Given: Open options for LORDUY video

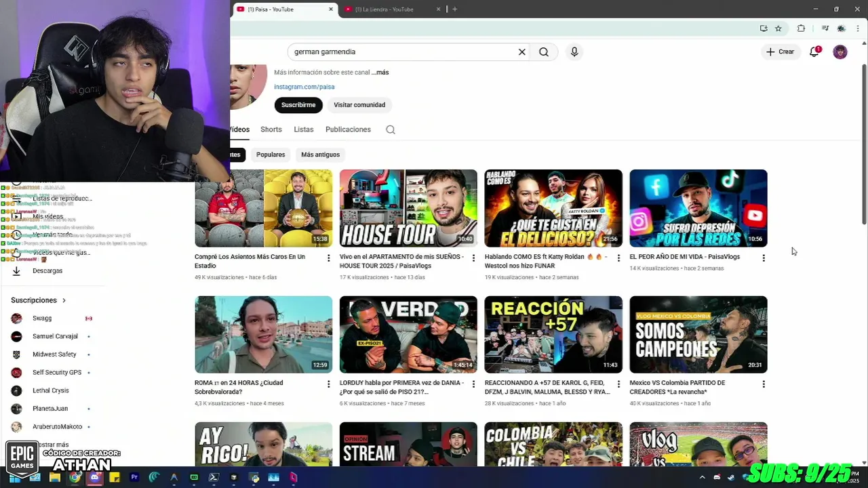Looking at the screenshot, I should pos(473,384).
